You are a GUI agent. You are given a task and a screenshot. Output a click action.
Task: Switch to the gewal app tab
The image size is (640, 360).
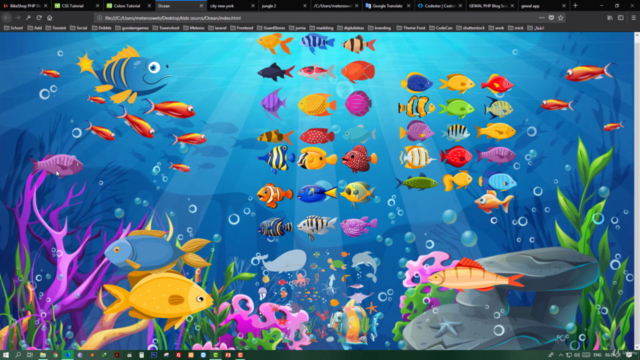click(543, 6)
